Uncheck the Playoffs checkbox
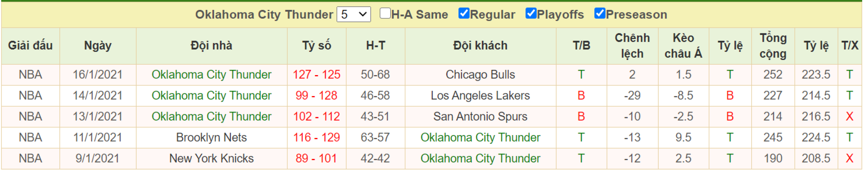The image size is (868, 170). click(x=531, y=14)
